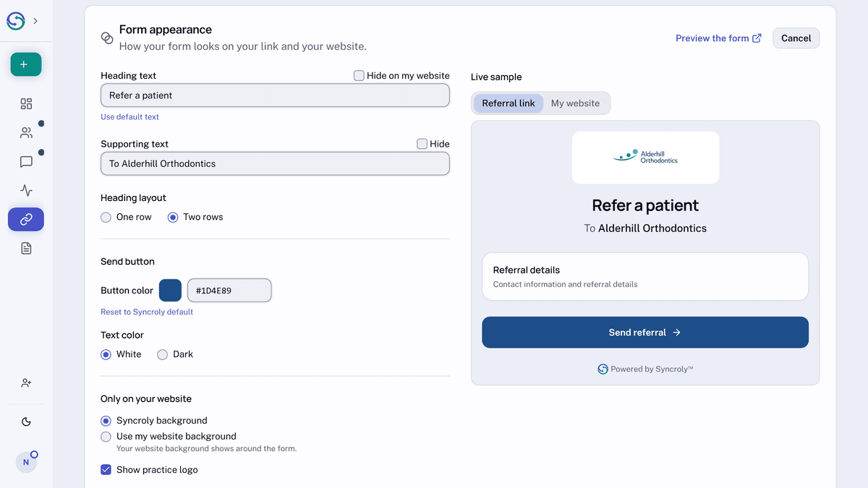Click the Syncroly logo in sidebar
Image resolution: width=868 pixels, height=488 pixels.
pos(16,21)
